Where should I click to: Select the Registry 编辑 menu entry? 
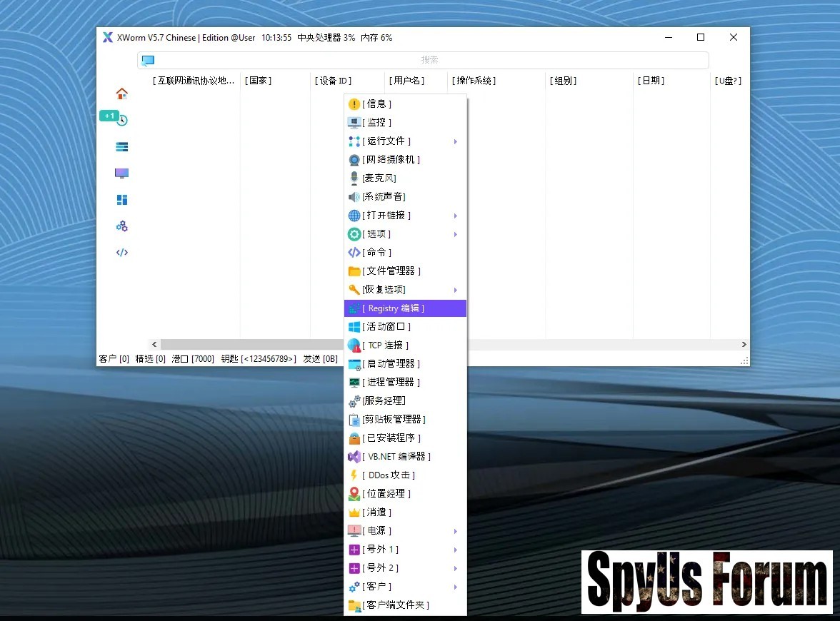click(x=405, y=308)
